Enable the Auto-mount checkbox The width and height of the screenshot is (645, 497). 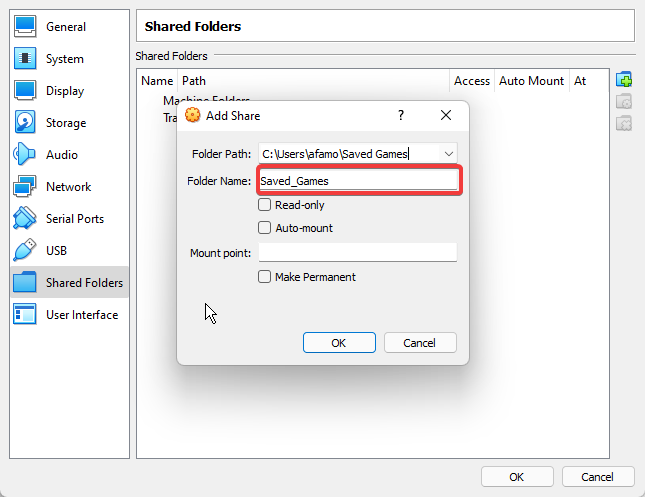[x=264, y=228]
